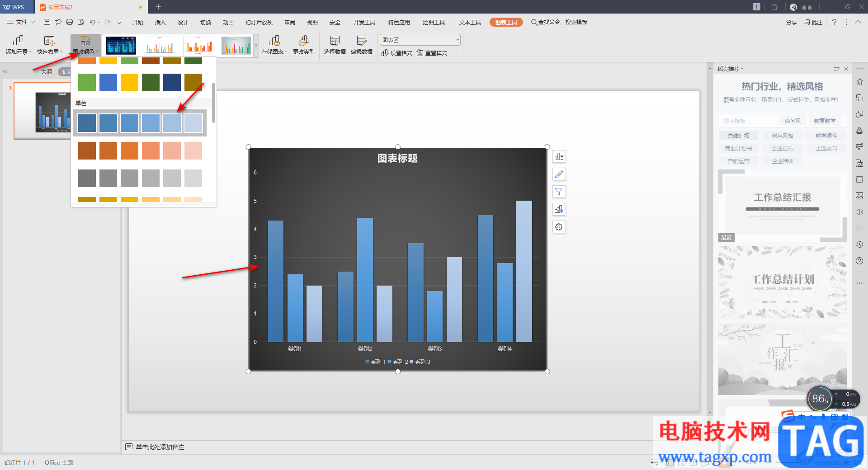Click 重置样式 (Reset Style)
This screenshot has height=470, width=868.
[x=432, y=53]
